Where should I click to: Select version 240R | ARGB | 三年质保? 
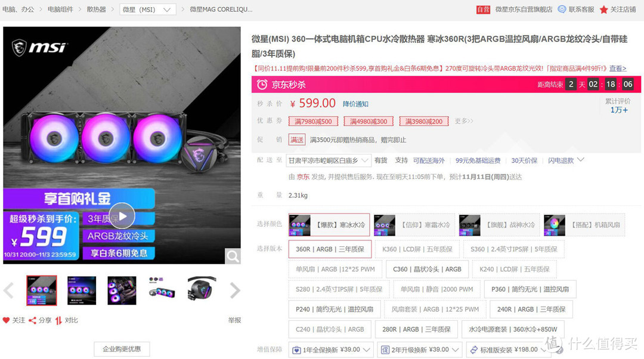(531, 310)
